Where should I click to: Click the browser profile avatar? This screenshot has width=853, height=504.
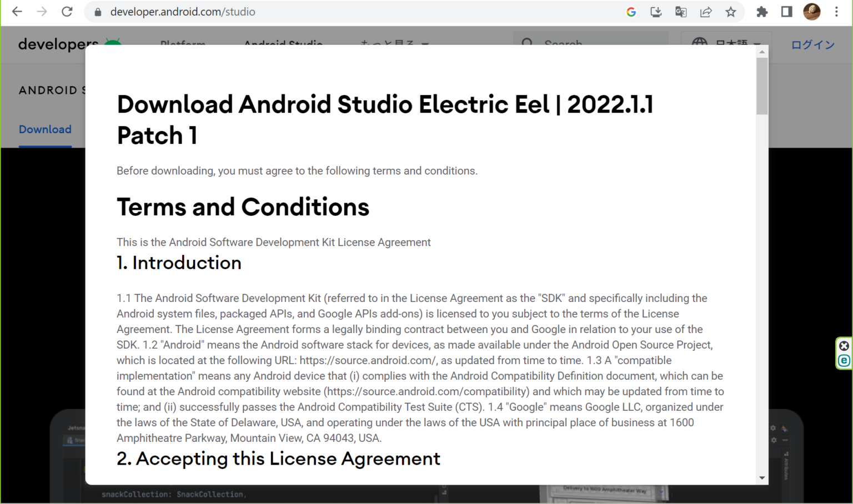pyautogui.click(x=811, y=12)
